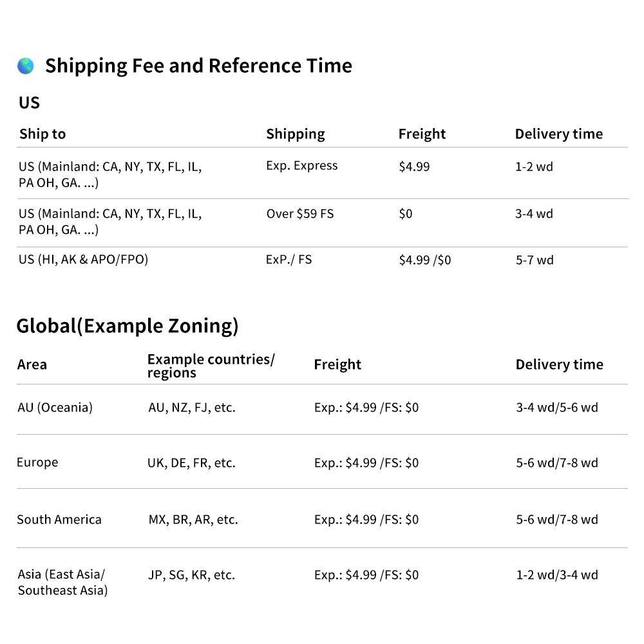Screen dimensions: 644x644
Task: Click the $4.99 freight for Exp. Express
Action: pyautogui.click(x=414, y=167)
